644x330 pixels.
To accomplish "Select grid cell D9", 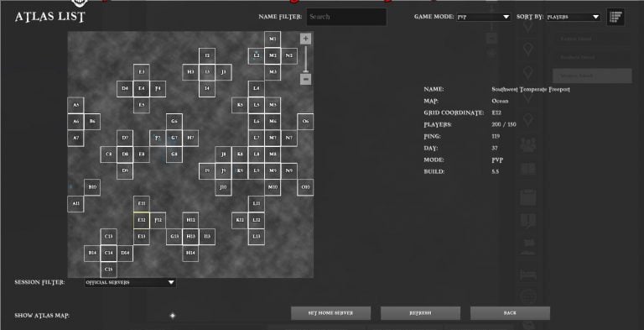I will [125, 170].
